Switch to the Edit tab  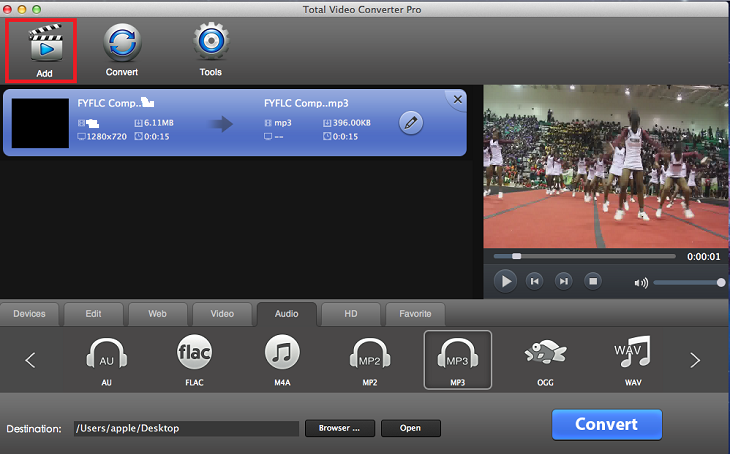94,314
